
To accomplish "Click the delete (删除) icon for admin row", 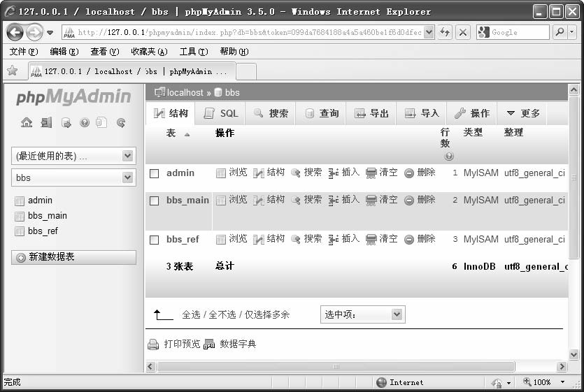I will [x=409, y=173].
